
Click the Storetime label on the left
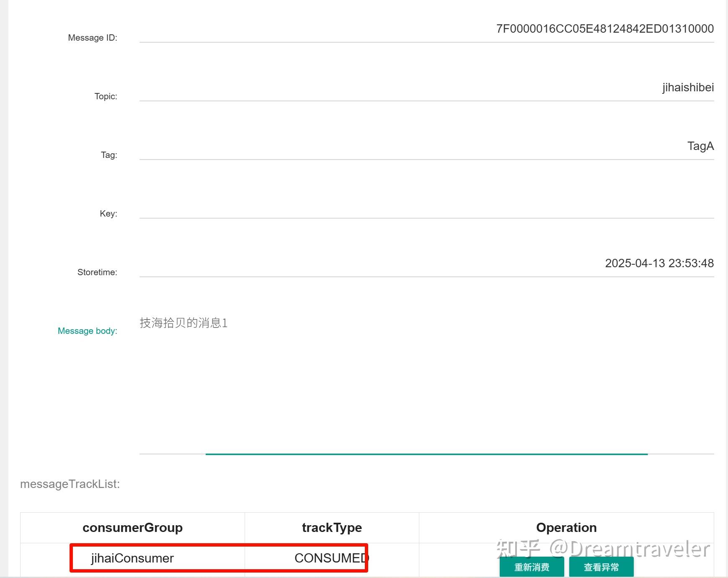pos(97,272)
